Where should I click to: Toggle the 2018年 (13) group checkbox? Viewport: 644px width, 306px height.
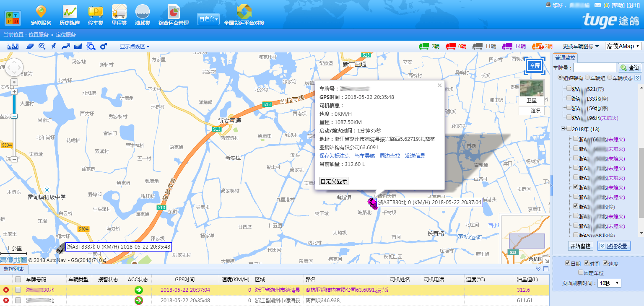coord(569,129)
